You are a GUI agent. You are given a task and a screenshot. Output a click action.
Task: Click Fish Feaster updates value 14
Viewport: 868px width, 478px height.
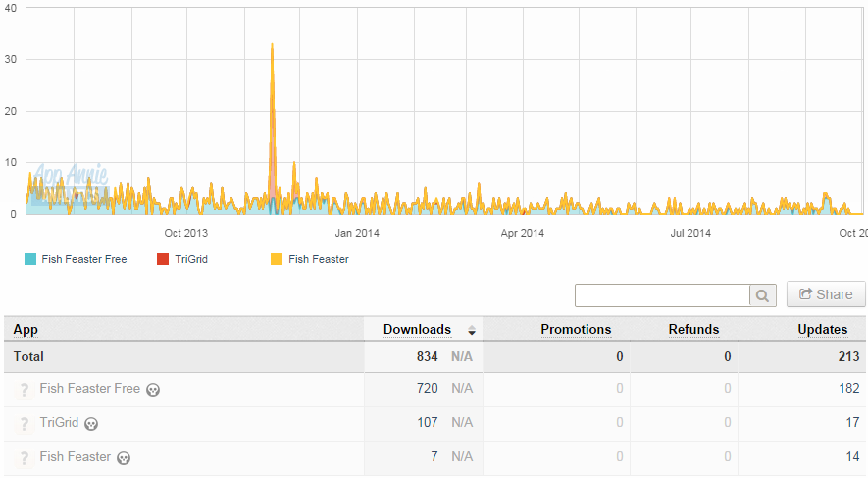[x=852, y=457]
